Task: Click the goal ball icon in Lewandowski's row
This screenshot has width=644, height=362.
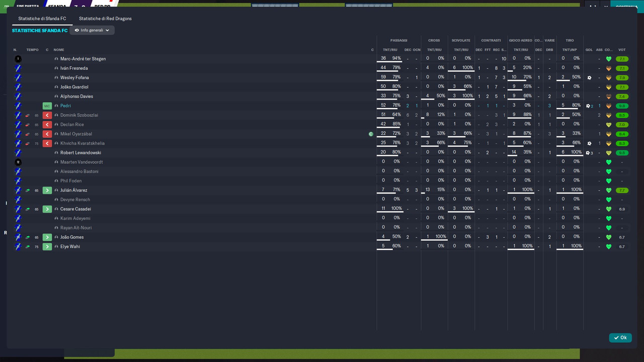Action: [588, 153]
